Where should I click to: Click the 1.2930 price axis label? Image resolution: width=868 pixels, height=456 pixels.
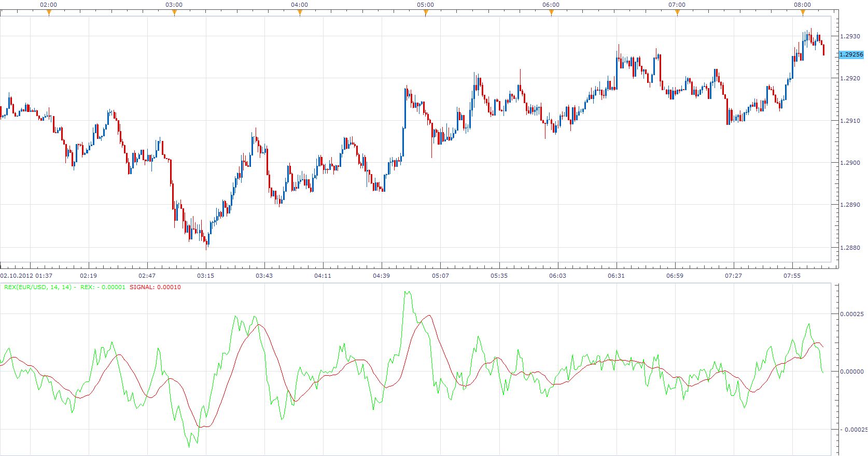[850, 36]
